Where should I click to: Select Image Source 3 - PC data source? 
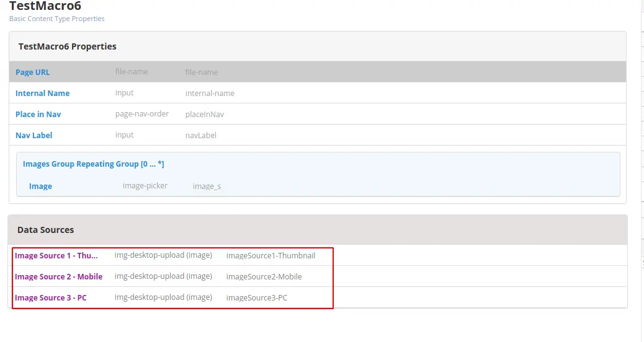(51, 298)
